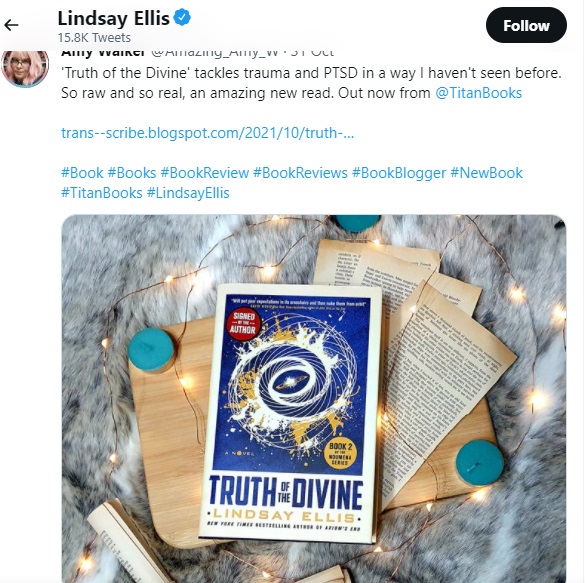Click the back arrow icon
Screen dimensions: 585x583
click(11, 25)
